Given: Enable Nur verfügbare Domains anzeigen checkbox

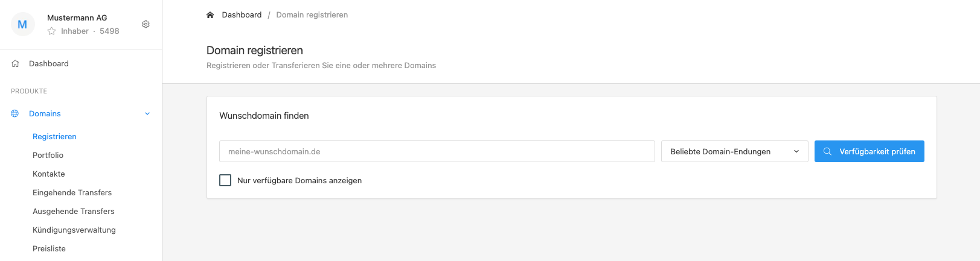Looking at the screenshot, I should pos(225,180).
